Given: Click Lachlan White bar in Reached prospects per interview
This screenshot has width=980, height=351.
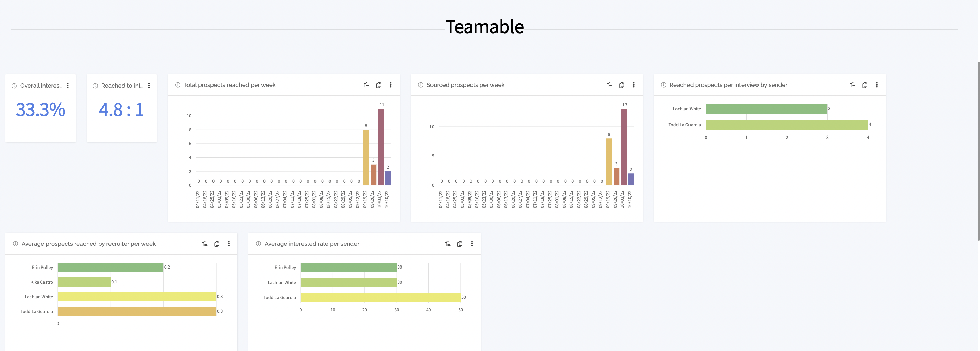Looking at the screenshot, I should 766,109.
